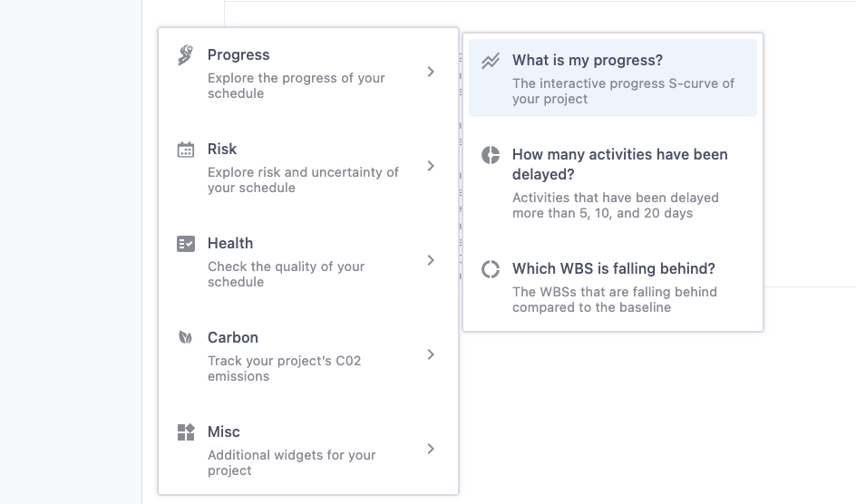The image size is (856, 504).
Task: Click the Health checklist icon
Action: pyautogui.click(x=186, y=244)
